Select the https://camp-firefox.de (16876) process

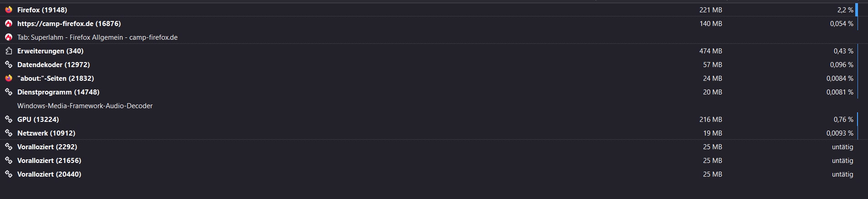69,23
